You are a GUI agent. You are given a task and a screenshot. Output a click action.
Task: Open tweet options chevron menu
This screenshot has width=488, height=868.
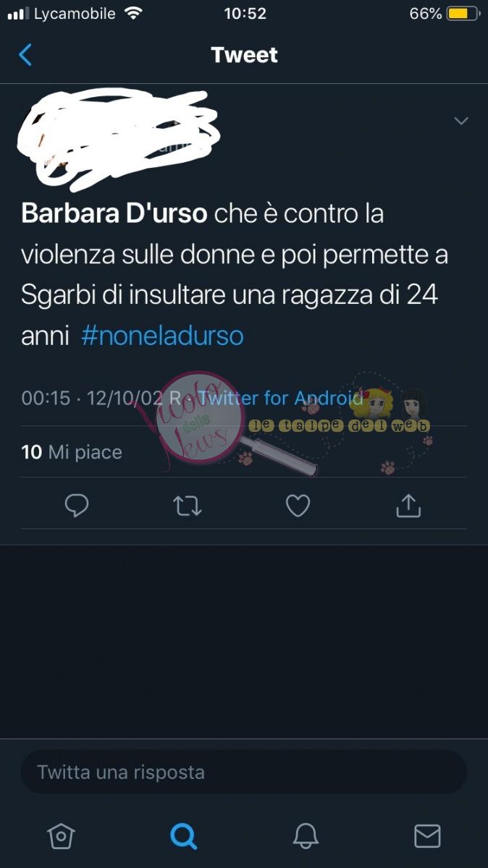[460, 121]
